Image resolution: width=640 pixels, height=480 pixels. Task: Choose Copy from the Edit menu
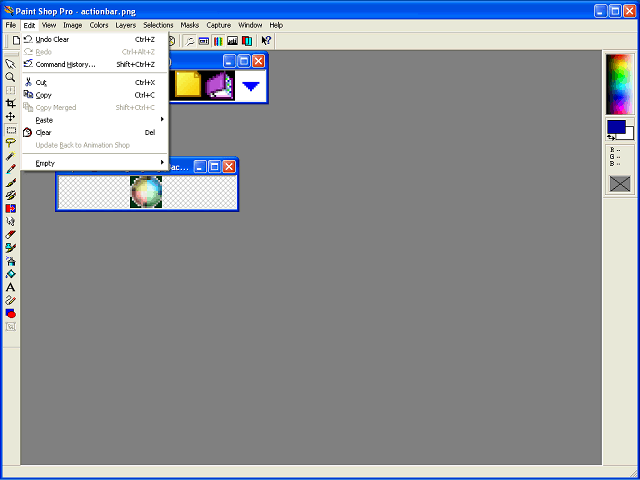coord(95,95)
